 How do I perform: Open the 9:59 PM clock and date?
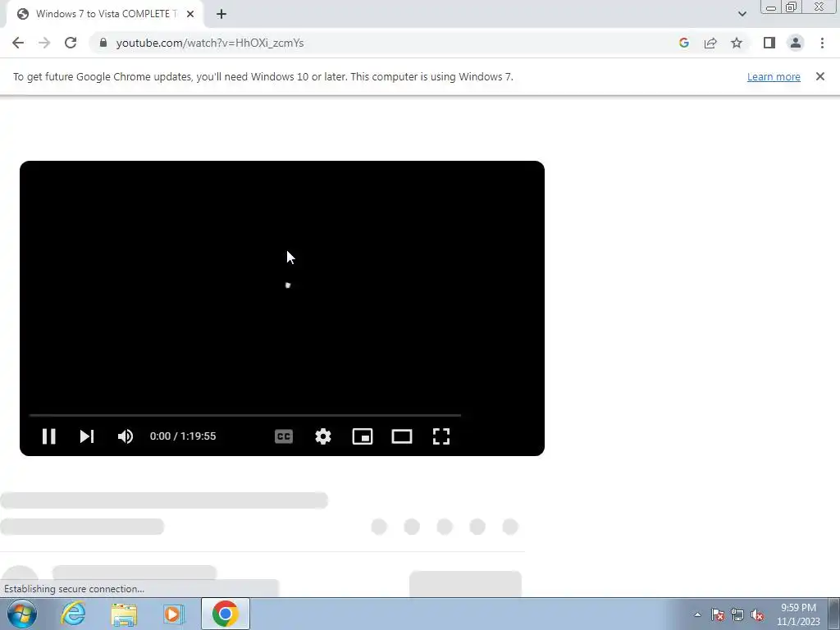pyautogui.click(x=798, y=614)
